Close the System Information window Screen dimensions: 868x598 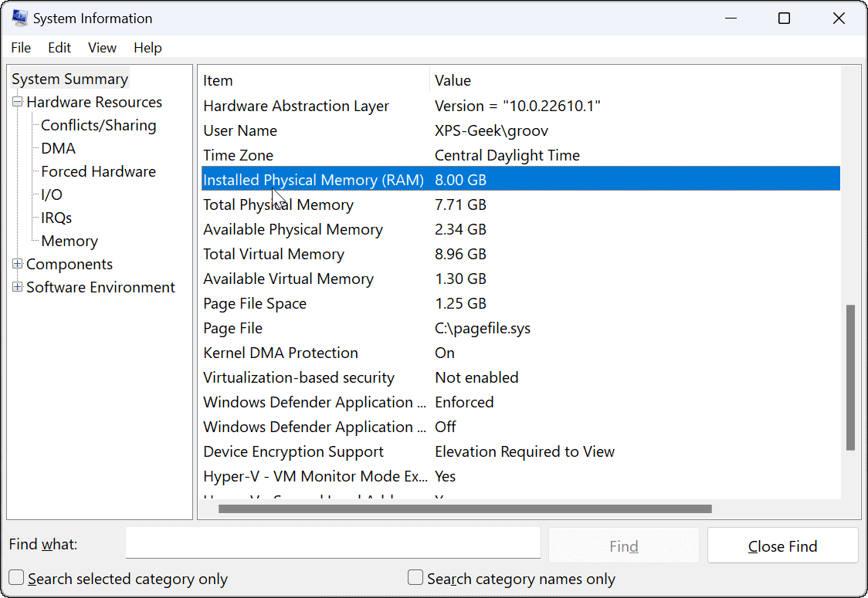pyautogui.click(x=839, y=19)
